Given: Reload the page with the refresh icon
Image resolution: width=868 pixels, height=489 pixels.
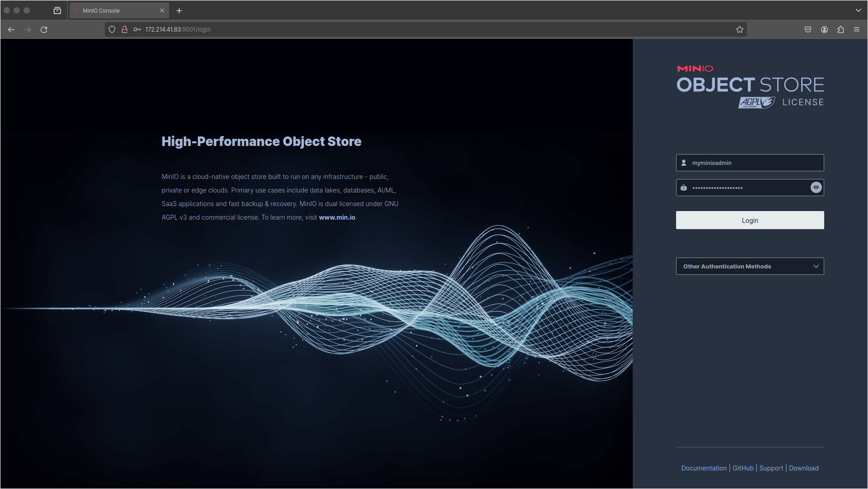Looking at the screenshot, I should tap(44, 29).
